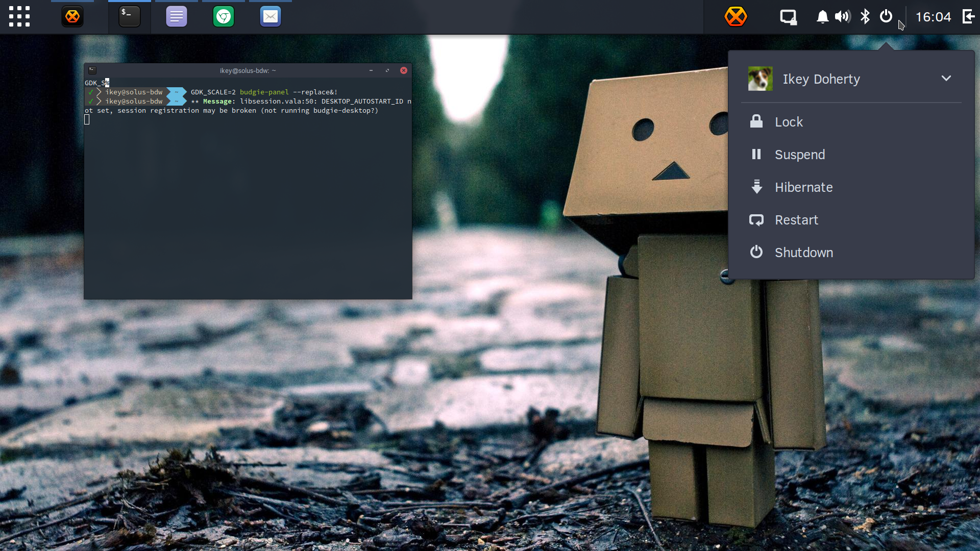
Task: Click the Hibernate download-arrow icon
Action: coord(757,187)
